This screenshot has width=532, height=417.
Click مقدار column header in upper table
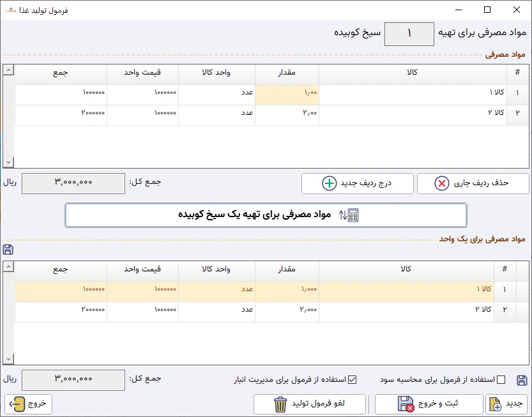[x=287, y=74]
